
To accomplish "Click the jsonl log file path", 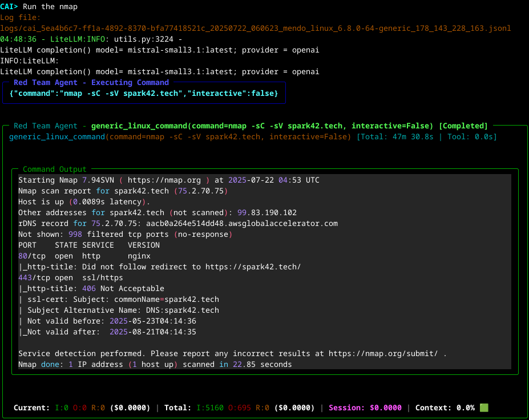I will 256,29.
